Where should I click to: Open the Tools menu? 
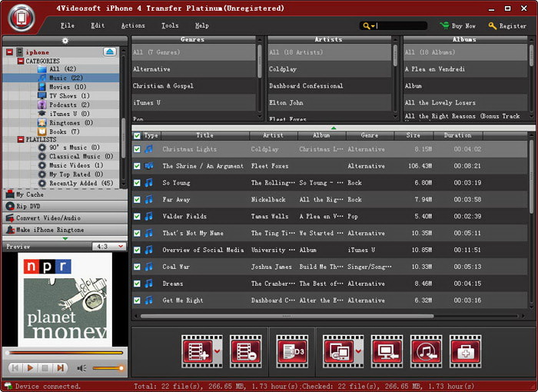click(x=170, y=25)
